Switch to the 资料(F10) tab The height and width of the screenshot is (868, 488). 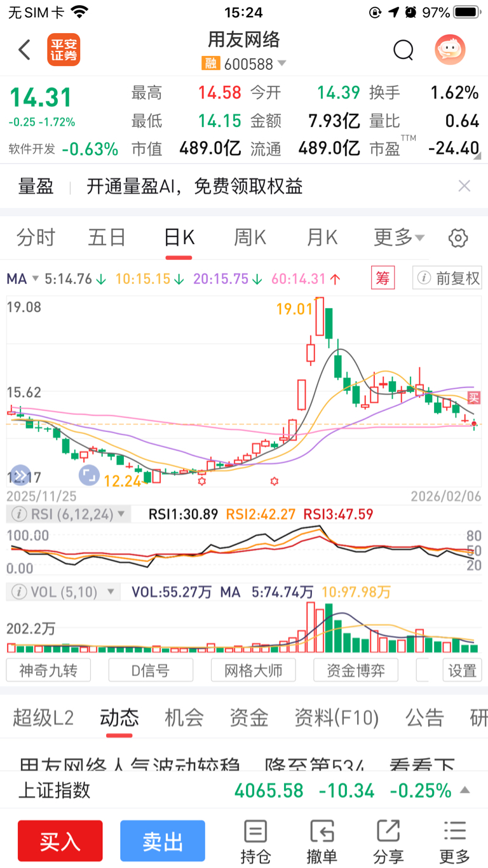(337, 718)
